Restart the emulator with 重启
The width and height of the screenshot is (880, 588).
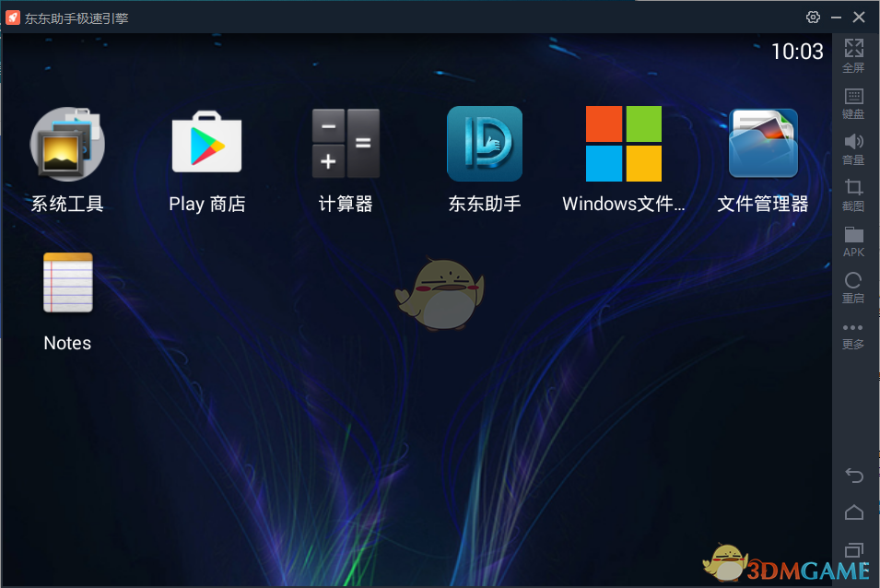[853, 288]
